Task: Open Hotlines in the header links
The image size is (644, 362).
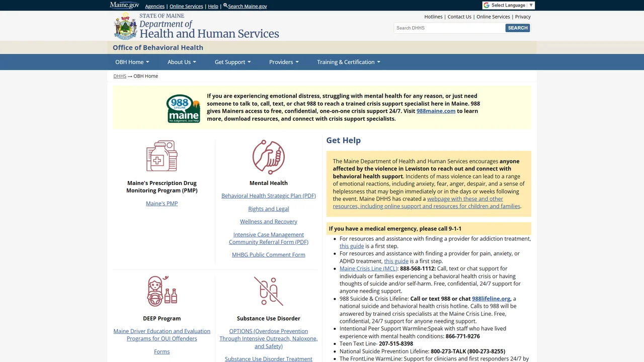Action: pyautogui.click(x=433, y=17)
